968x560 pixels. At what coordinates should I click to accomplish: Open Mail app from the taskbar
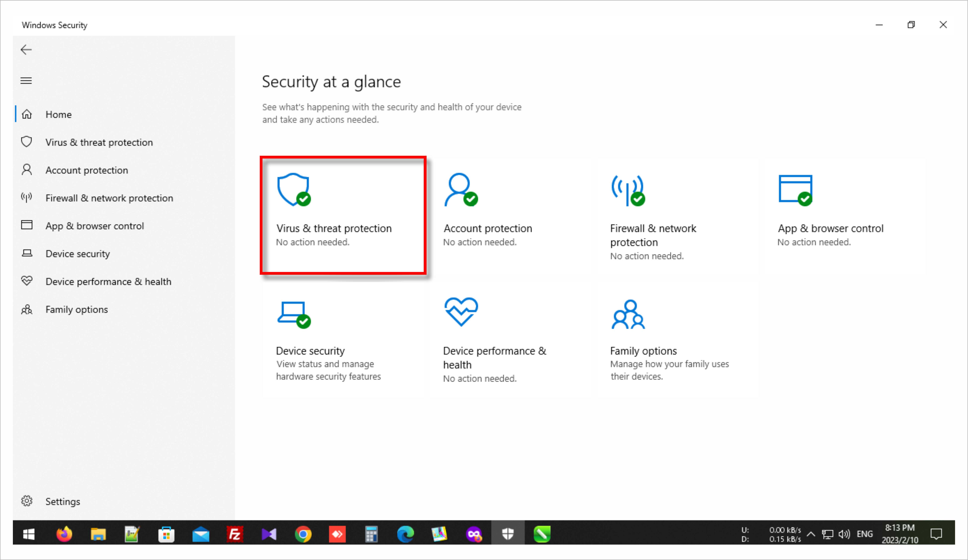coord(201,534)
